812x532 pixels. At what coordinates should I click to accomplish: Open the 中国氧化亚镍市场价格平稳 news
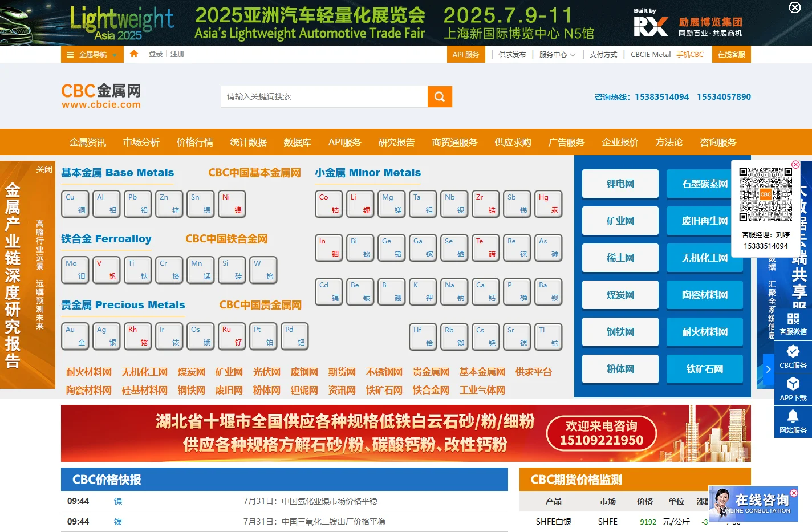pyautogui.click(x=310, y=501)
